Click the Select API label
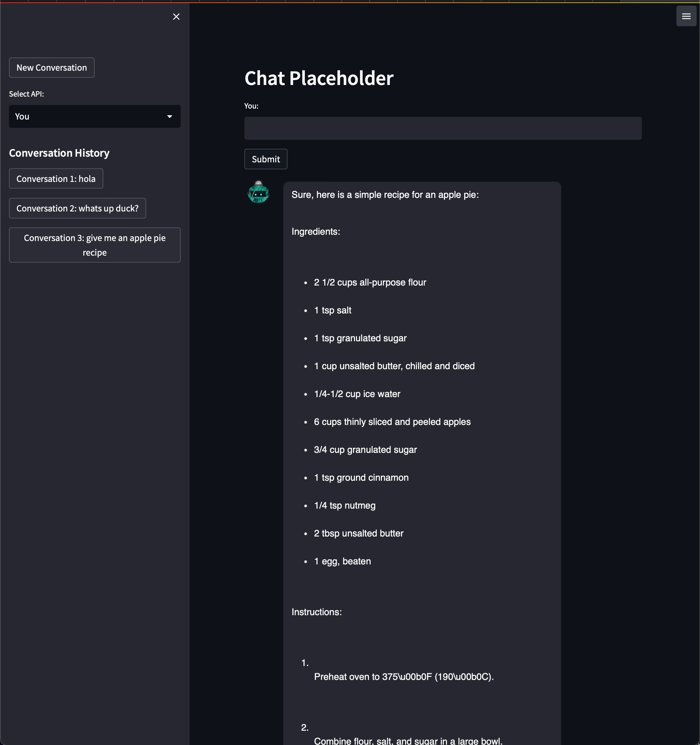700x745 pixels. click(26, 94)
